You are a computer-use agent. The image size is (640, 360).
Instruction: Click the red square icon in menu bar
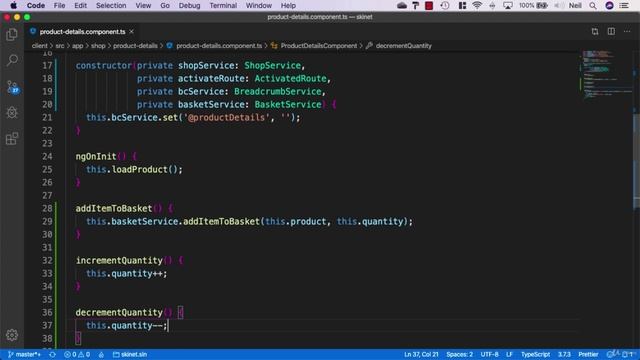(x=429, y=6)
